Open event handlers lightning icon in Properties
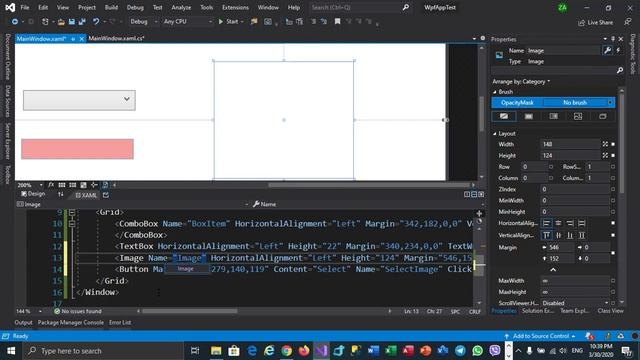This screenshot has width=640, height=360. click(618, 50)
